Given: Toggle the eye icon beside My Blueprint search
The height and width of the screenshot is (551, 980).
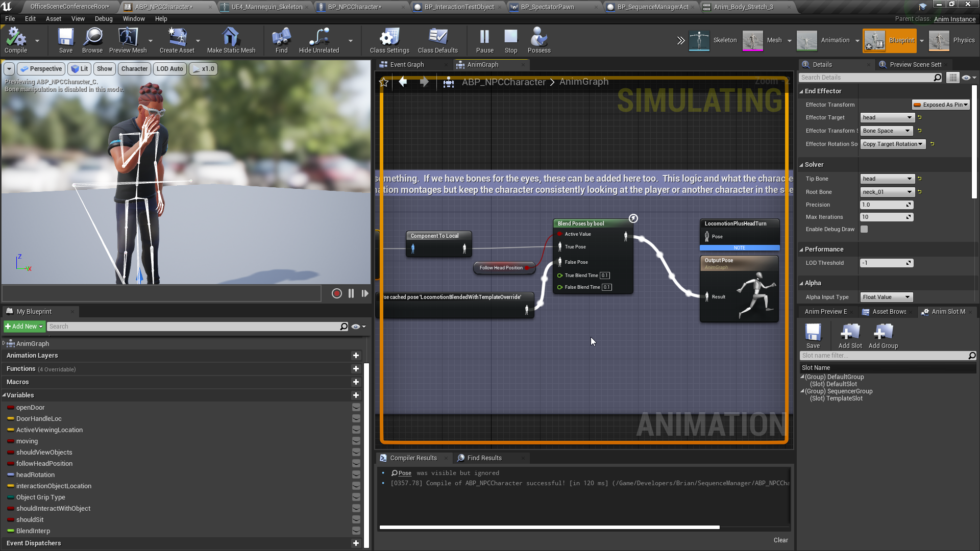Looking at the screenshot, I should pos(356,327).
